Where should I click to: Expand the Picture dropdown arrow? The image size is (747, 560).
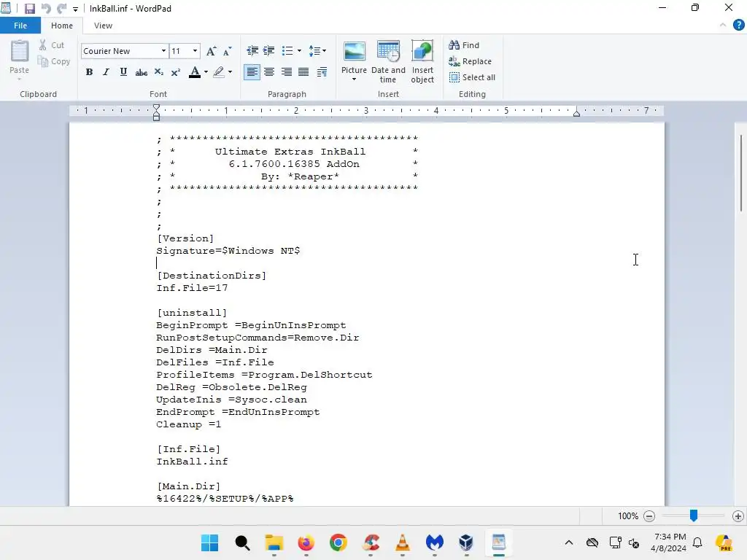354,79
